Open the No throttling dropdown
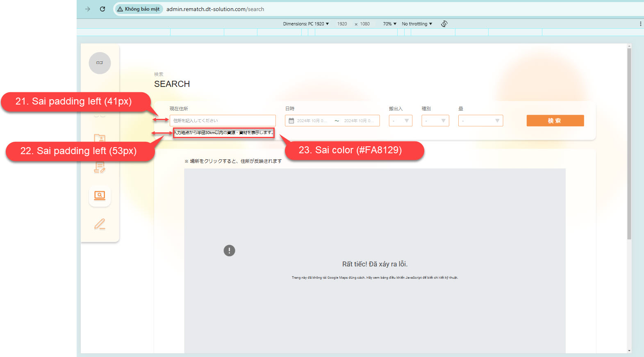 click(417, 24)
